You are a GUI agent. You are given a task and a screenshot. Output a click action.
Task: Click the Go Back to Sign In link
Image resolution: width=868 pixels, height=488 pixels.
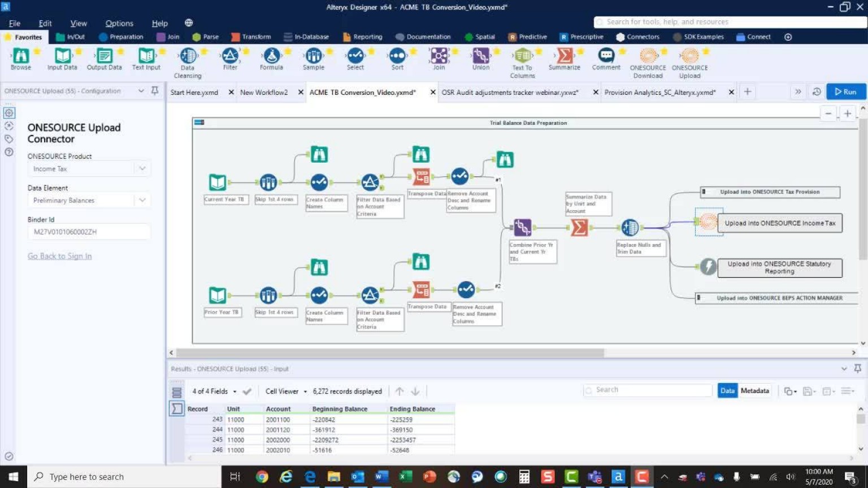tap(60, 256)
